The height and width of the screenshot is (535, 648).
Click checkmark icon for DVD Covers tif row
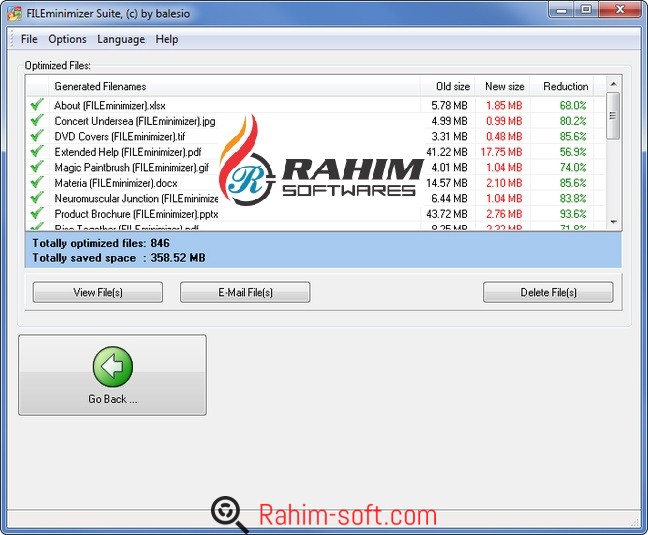click(x=37, y=136)
